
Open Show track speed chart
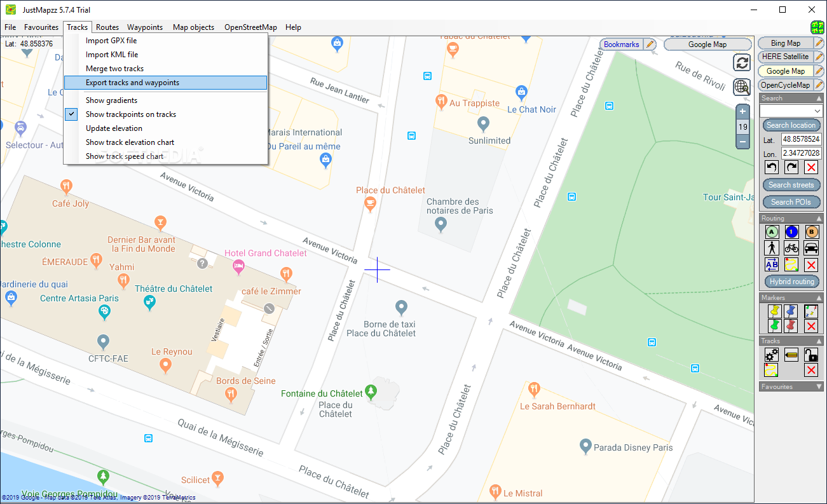125,156
